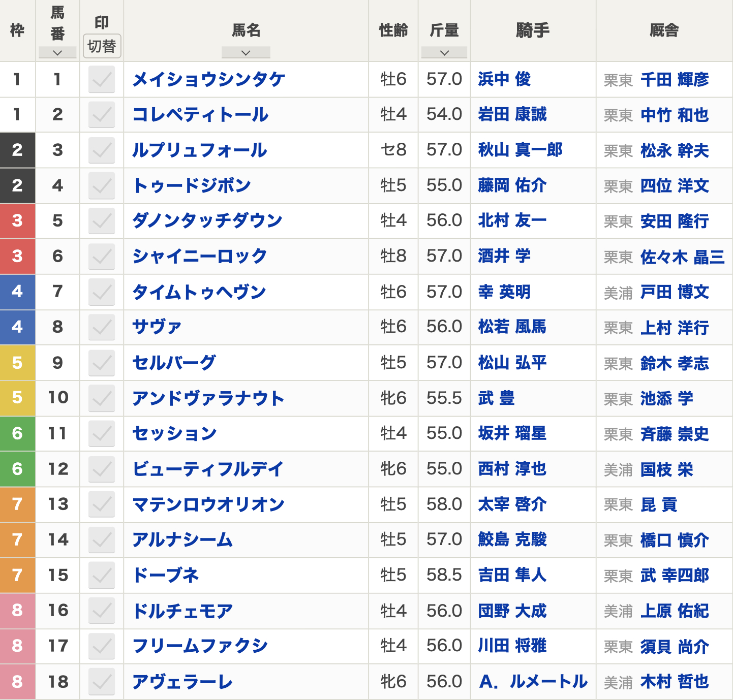The height and width of the screenshot is (700, 733).
Task: Open horse page アルナシーム
Action: (182, 539)
